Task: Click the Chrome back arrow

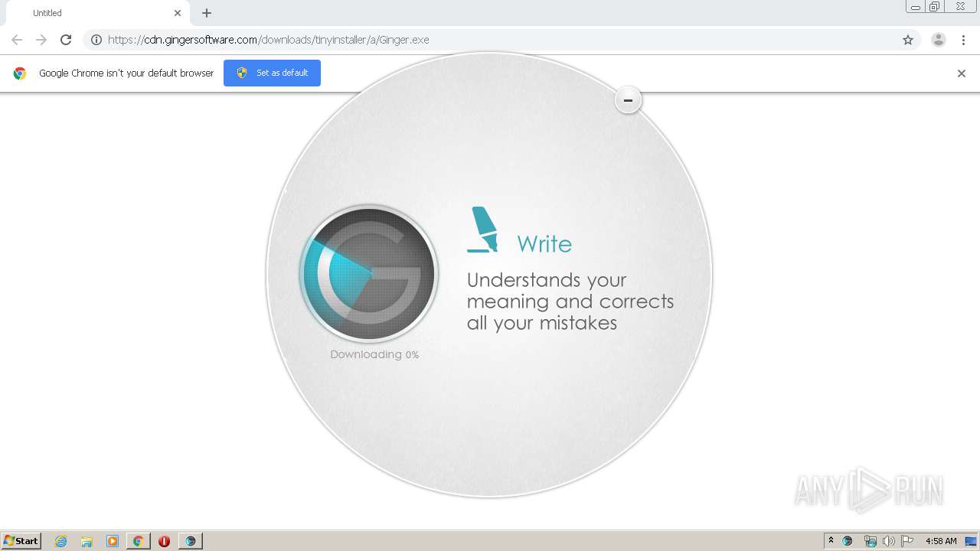Action: 17,40
